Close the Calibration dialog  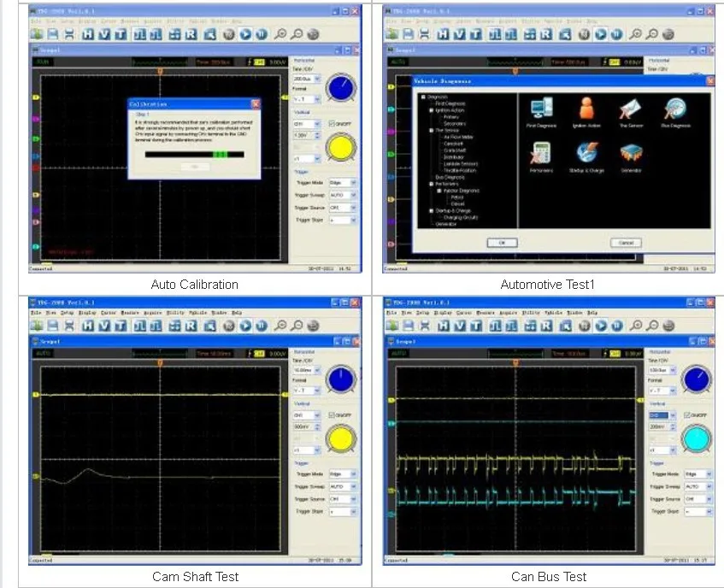[256, 104]
